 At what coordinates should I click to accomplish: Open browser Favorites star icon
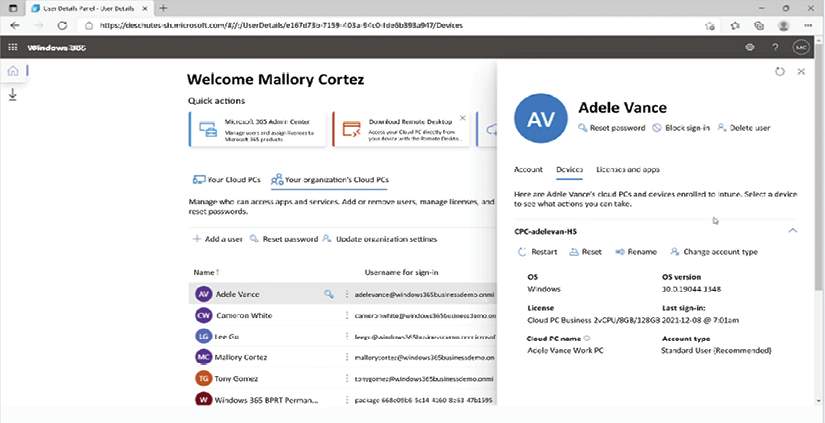pyautogui.click(x=735, y=25)
